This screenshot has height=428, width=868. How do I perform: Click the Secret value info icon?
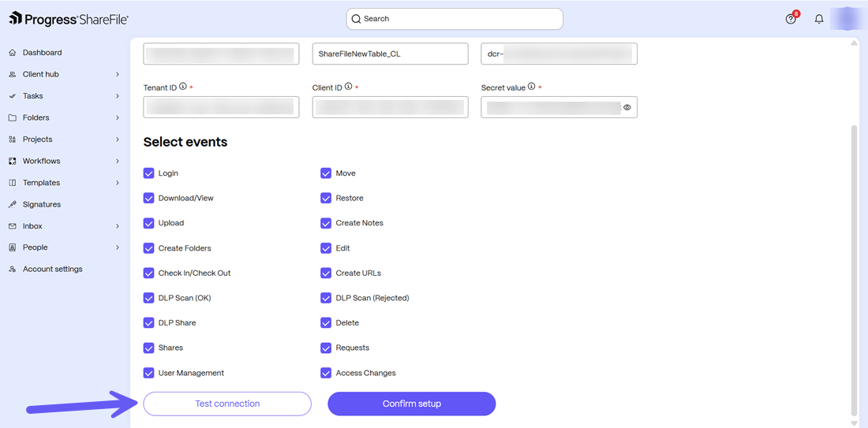point(531,87)
